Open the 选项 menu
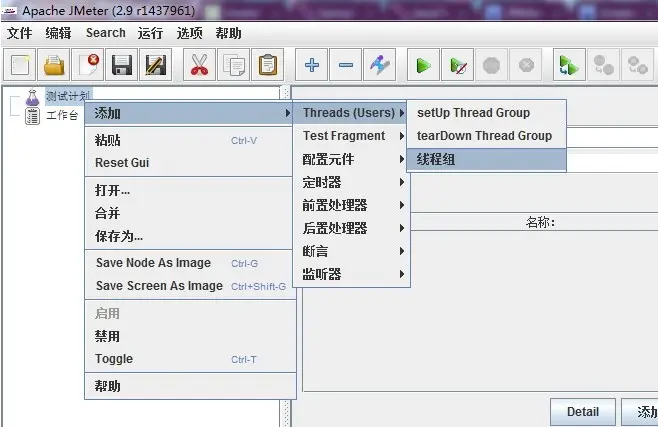This screenshot has height=427, width=658. [x=189, y=33]
